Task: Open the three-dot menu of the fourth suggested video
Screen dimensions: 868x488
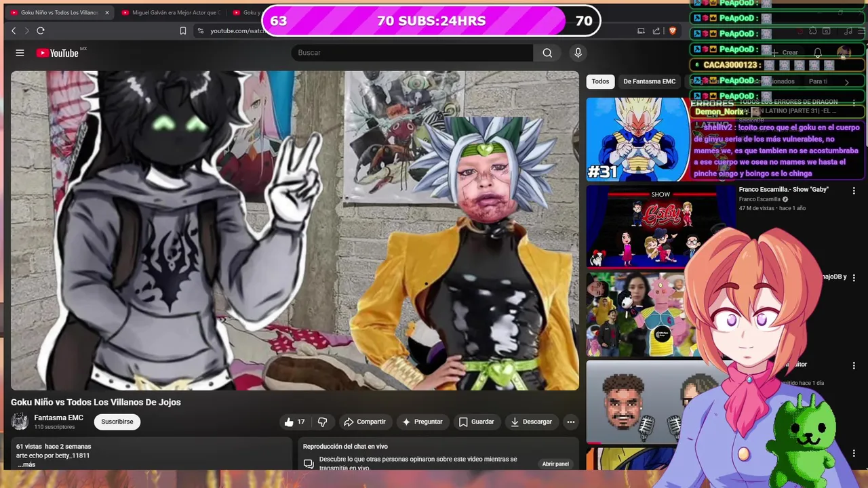Action: coord(854,365)
